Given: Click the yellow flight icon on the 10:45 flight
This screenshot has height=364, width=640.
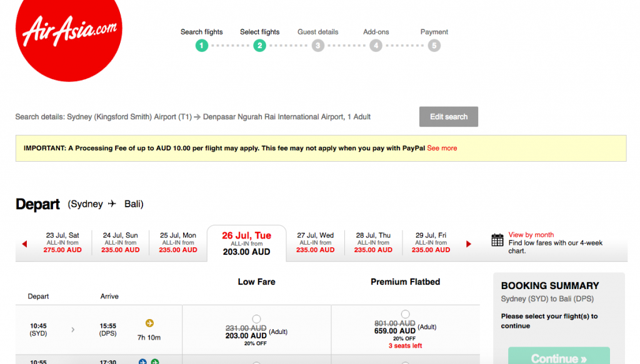Looking at the screenshot, I should tap(150, 323).
